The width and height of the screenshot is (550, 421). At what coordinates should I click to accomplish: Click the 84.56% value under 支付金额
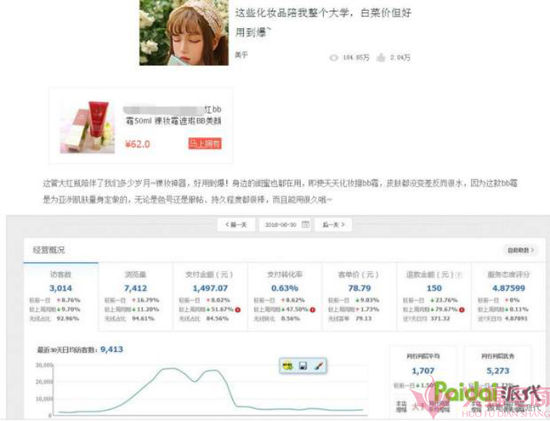(x=217, y=319)
